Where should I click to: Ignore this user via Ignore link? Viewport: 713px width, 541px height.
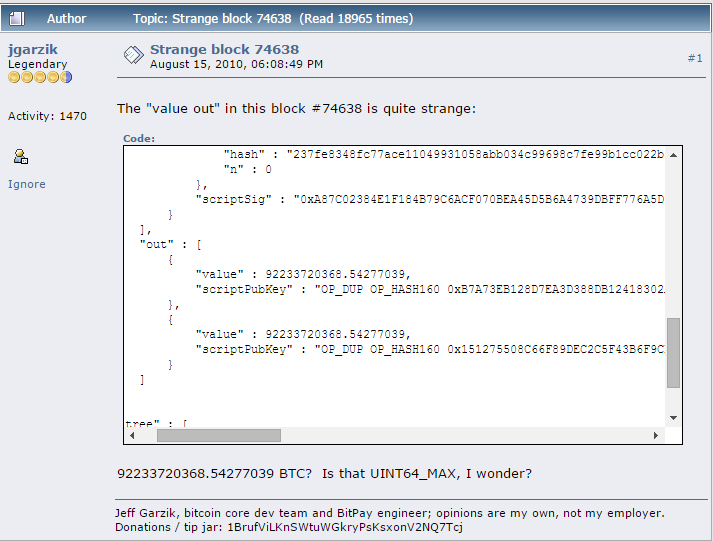(x=27, y=184)
